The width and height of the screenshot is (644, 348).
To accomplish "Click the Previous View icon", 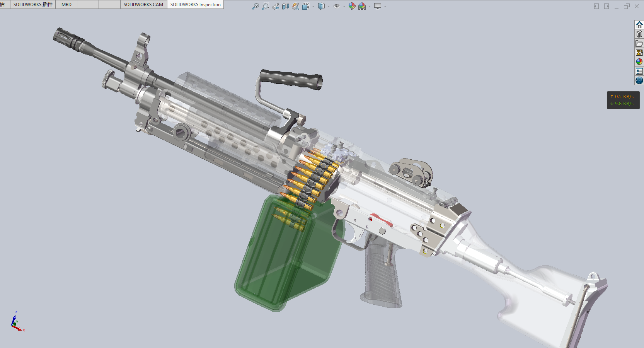I will [275, 7].
